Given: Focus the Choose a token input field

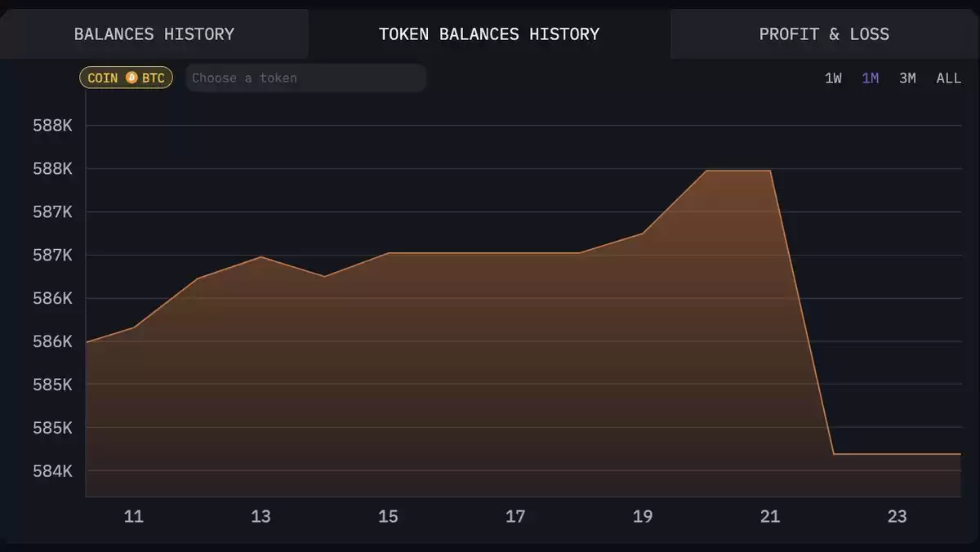Looking at the screenshot, I should (x=305, y=78).
